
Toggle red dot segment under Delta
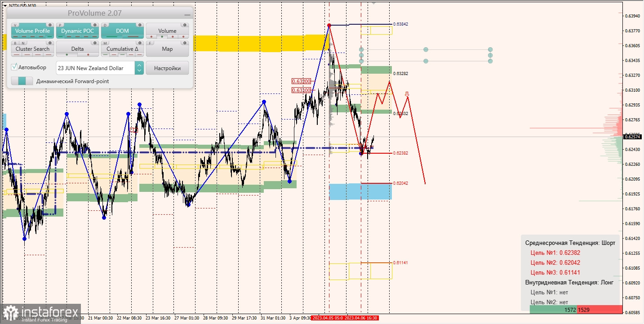[88, 55]
